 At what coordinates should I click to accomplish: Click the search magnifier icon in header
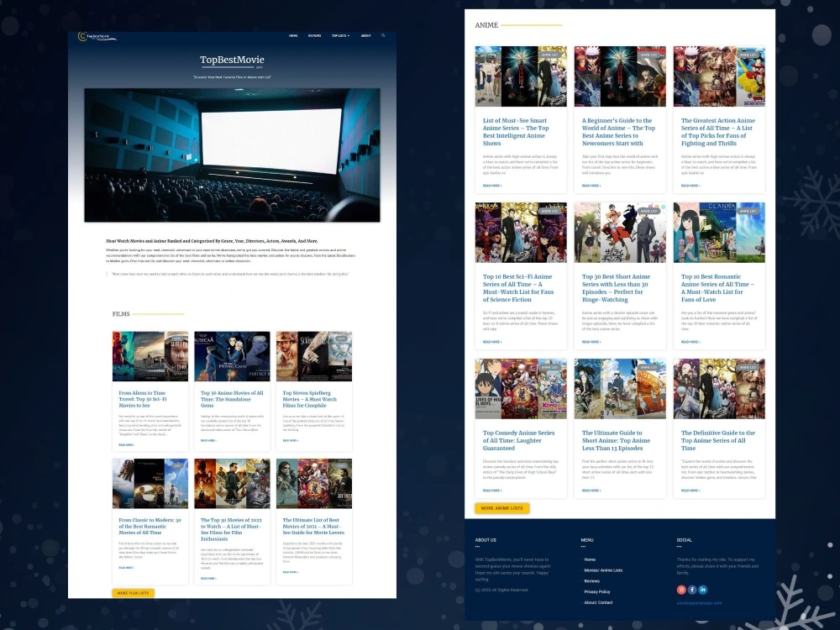click(x=383, y=35)
